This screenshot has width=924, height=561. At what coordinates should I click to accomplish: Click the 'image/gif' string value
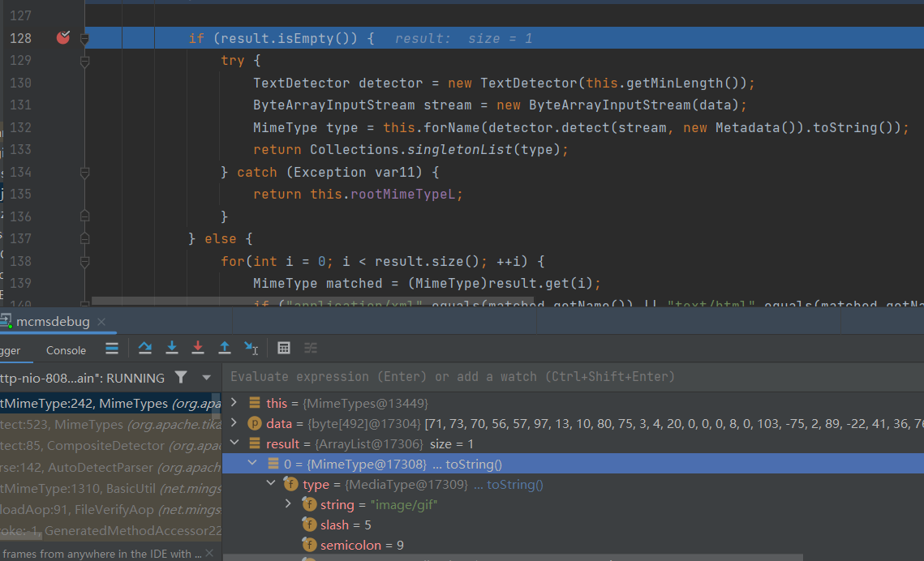pos(404,504)
